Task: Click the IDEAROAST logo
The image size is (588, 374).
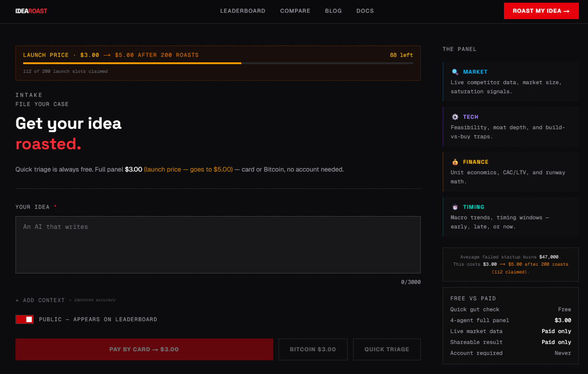Action: [31, 11]
